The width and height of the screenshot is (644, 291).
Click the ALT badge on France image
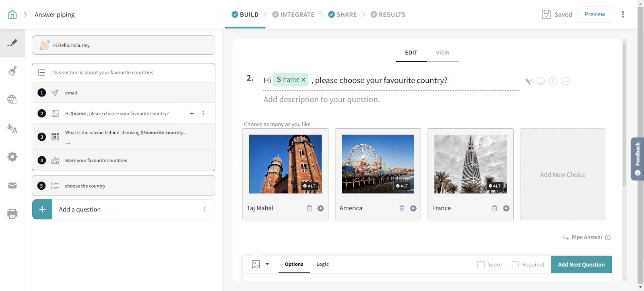(495, 186)
